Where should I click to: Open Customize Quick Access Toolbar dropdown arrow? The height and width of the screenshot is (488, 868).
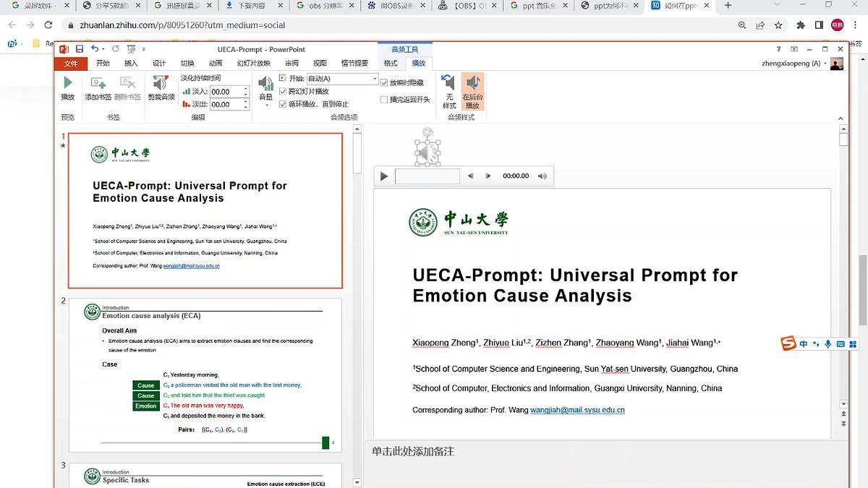click(x=144, y=49)
